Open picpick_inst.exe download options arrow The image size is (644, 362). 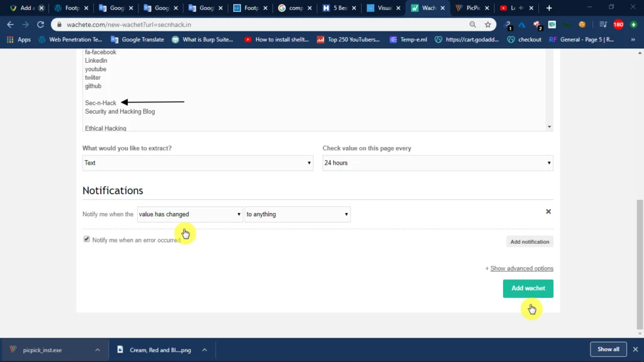[97, 350]
